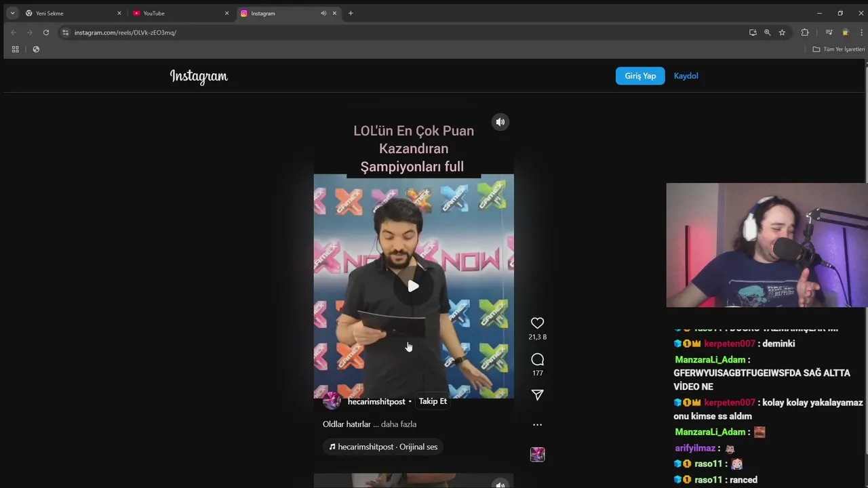
Task: Reload the page with the refresh icon
Action: pos(45,33)
